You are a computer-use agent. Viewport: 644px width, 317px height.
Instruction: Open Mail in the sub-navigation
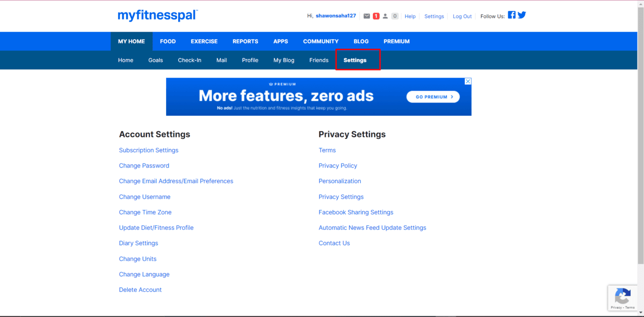(x=222, y=60)
